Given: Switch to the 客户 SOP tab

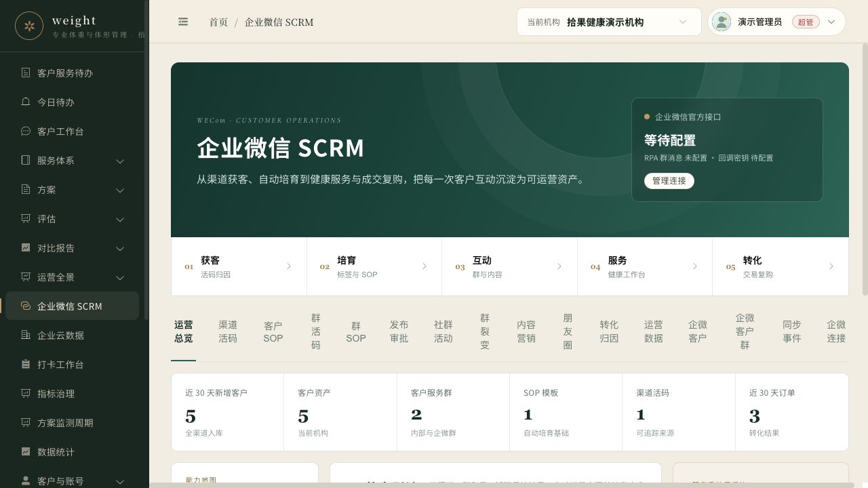Looking at the screenshot, I should tap(273, 331).
